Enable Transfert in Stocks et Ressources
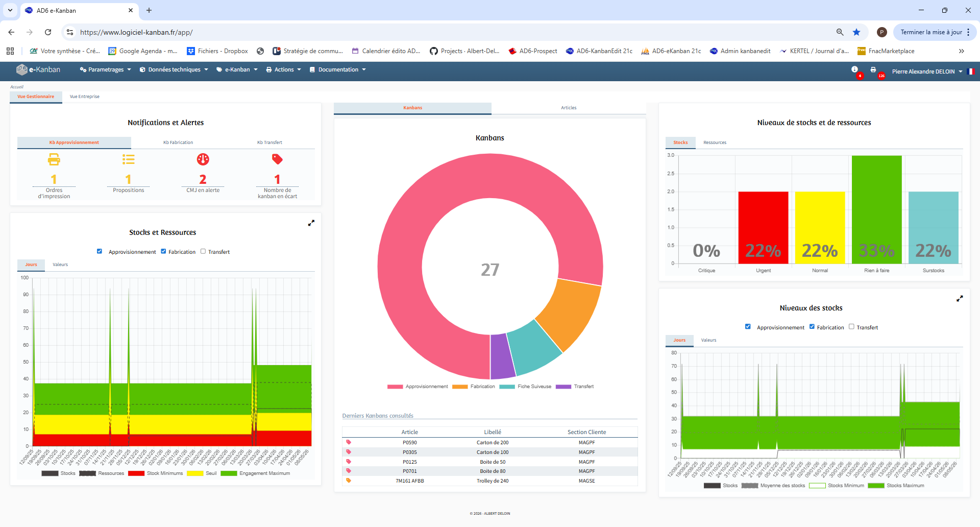Viewport: 980px width, 527px height. pos(203,251)
